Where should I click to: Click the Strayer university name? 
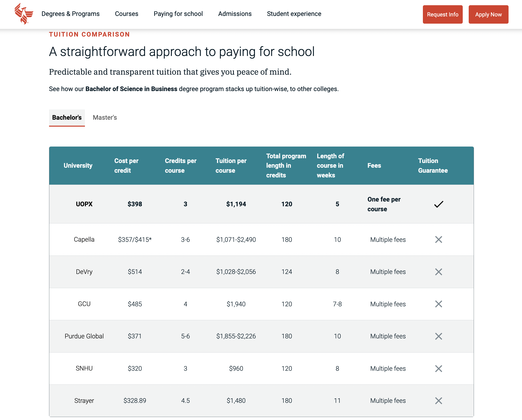pyautogui.click(x=84, y=401)
